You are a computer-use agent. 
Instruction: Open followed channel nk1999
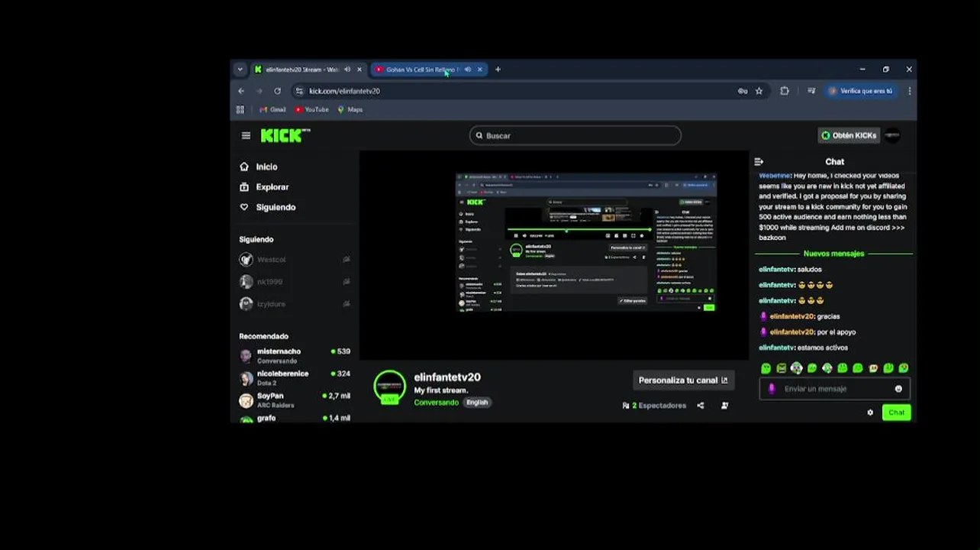point(294,282)
